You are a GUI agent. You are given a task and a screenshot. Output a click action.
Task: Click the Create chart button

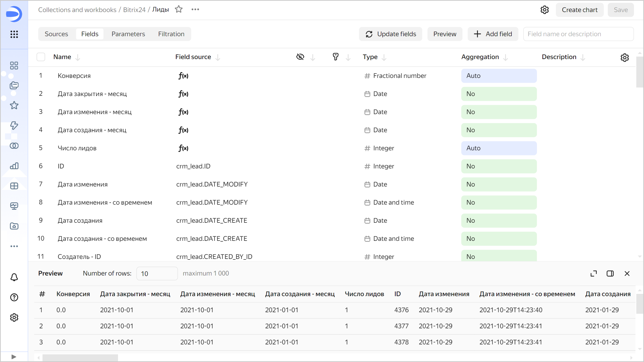tap(580, 10)
